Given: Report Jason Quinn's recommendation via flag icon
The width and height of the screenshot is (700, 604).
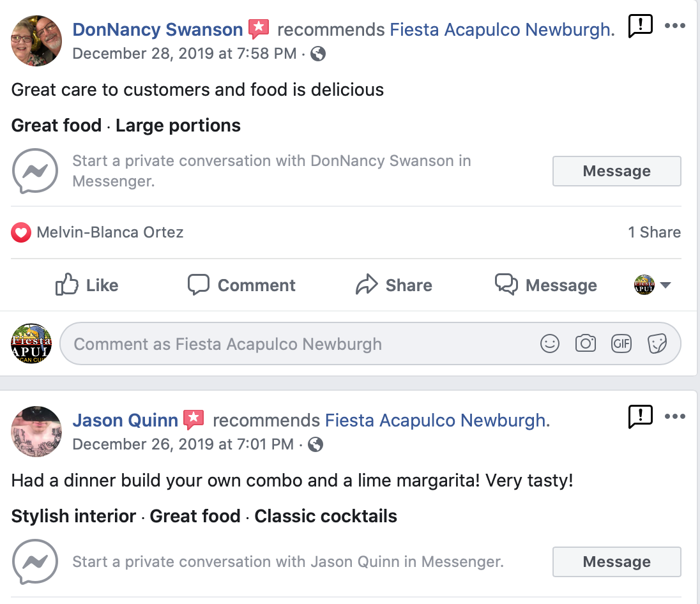Looking at the screenshot, I should [640, 417].
